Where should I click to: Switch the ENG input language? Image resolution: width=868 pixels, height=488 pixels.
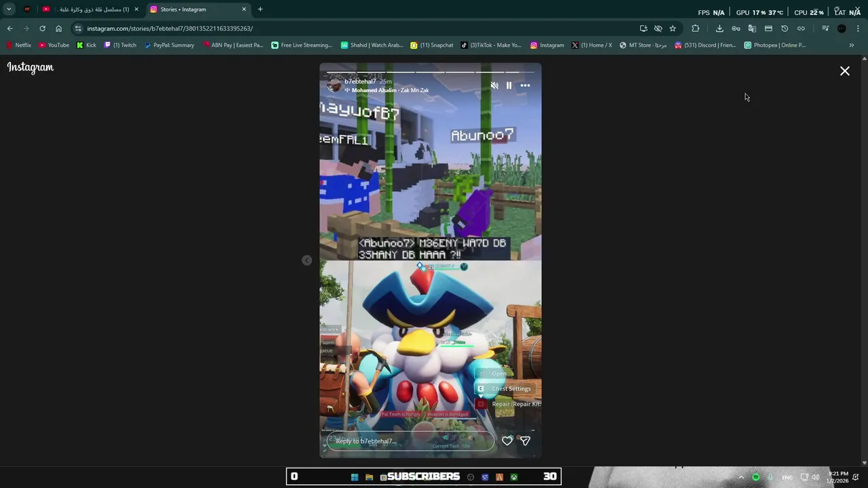pyautogui.click(x=787, y=477)
